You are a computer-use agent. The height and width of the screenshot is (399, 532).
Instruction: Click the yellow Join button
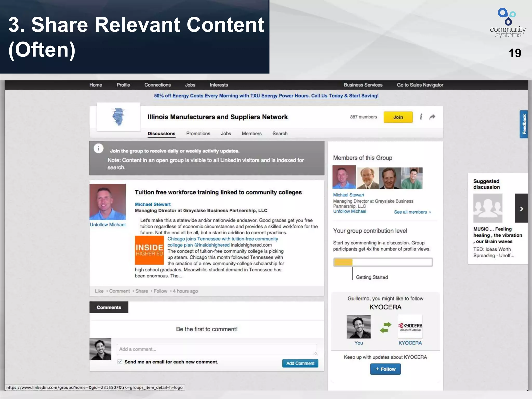(398, 117)
